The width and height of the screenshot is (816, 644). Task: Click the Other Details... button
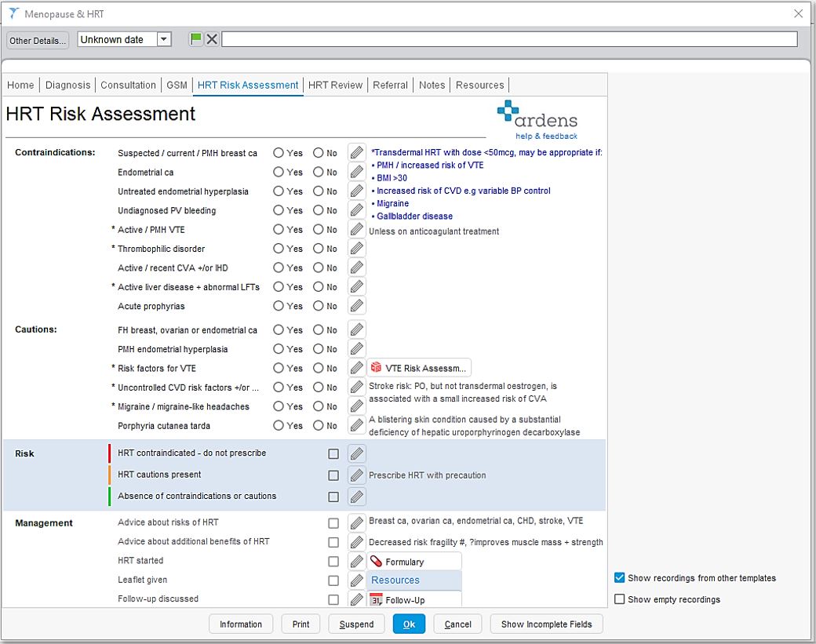click(x=38, y=40)
